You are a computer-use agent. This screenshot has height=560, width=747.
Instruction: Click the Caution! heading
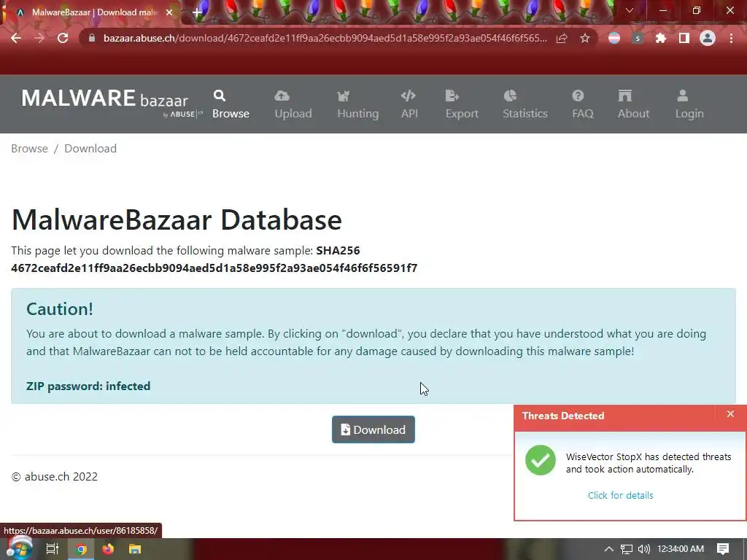click(60, 309)
